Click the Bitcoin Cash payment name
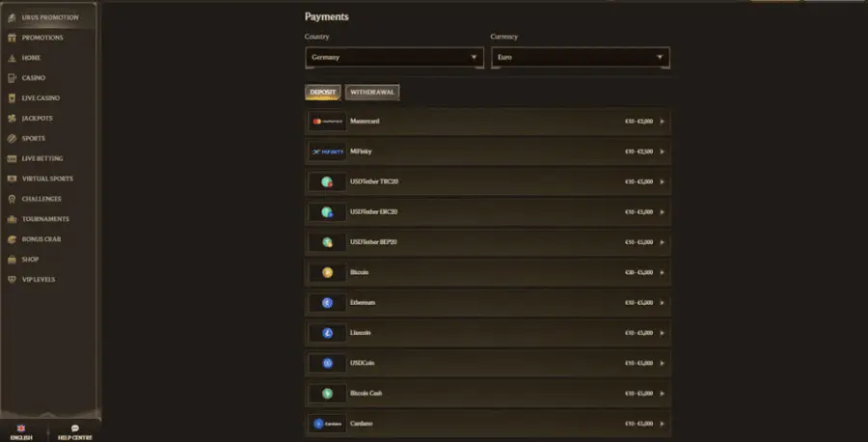The height and width of the screenshot is (442, 868). click(x=366, y=393)
